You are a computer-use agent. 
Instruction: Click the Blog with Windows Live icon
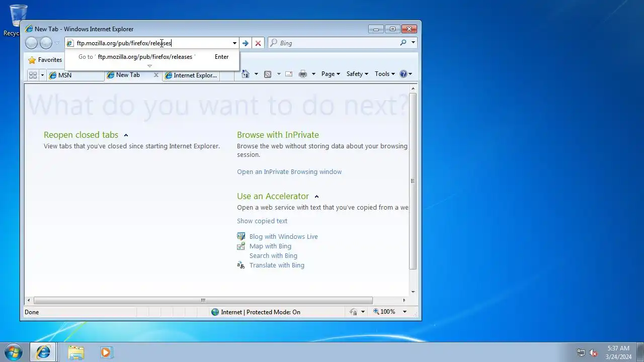tap(241, 236)
